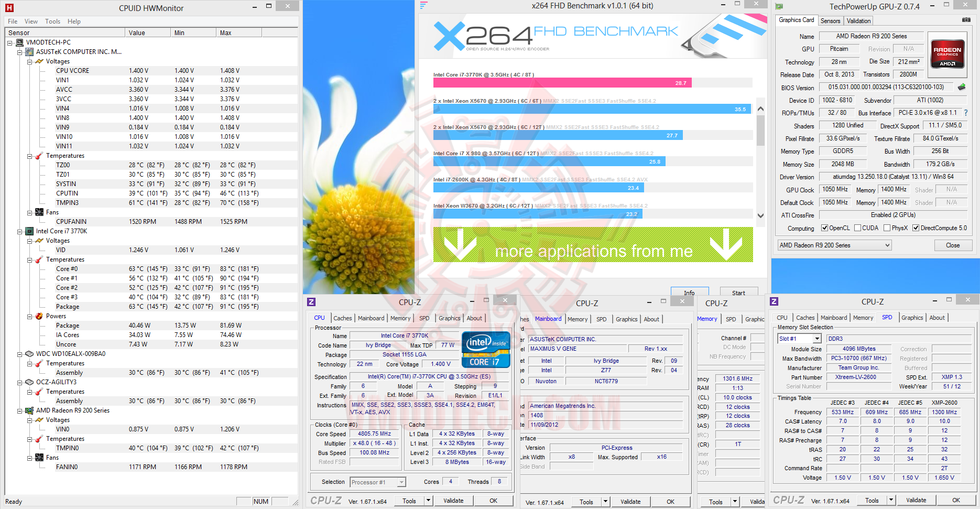Click the Voltages icon above CPU VCORE
Image resolution: width=980 pixels, height=509 pixels.
click(x=39, y=61)
